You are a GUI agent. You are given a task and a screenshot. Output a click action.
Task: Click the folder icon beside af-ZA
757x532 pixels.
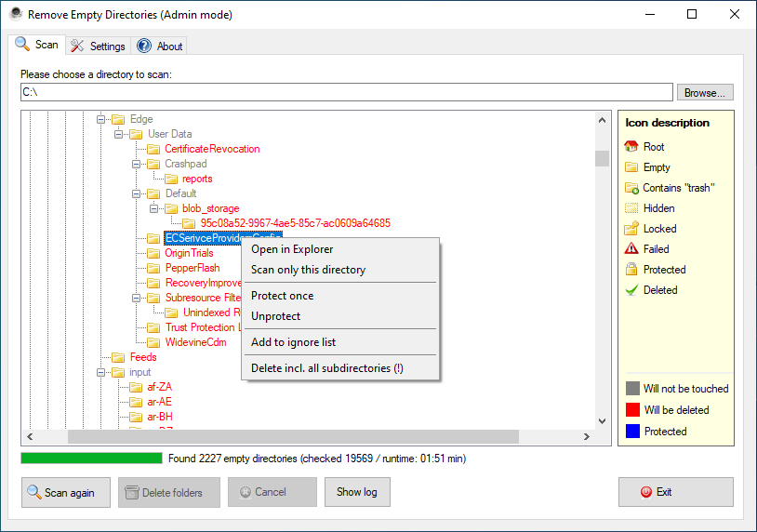[136, 387]
